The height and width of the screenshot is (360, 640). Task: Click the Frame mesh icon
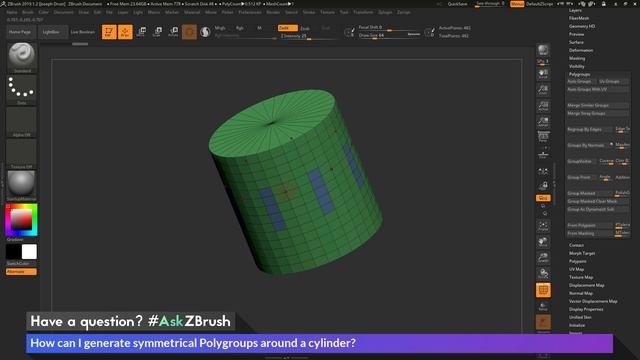pos(543,226)
